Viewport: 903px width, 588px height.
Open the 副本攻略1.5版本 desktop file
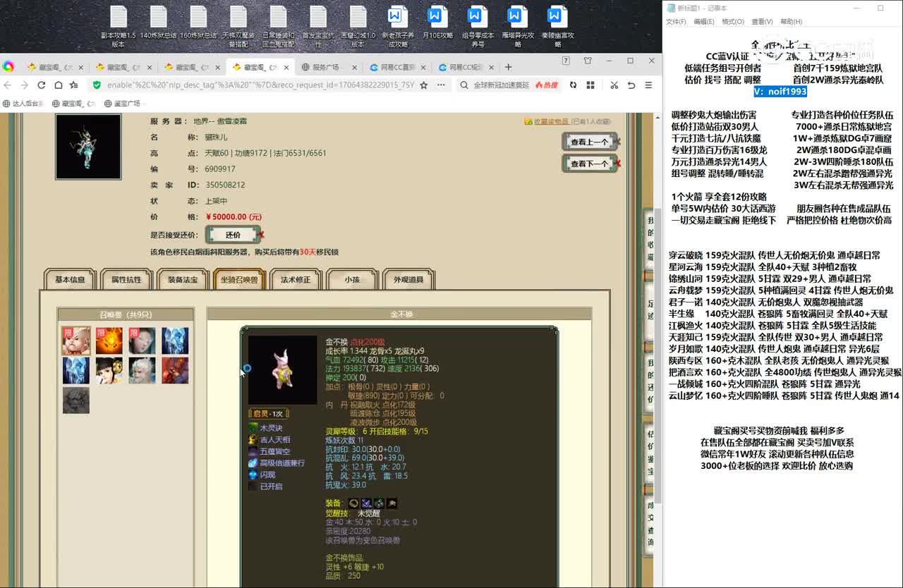[x=119, y=27]
